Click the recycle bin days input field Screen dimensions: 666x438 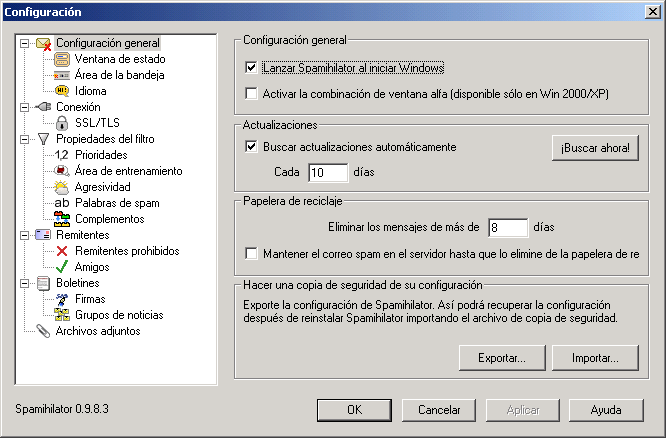(506, 228)
